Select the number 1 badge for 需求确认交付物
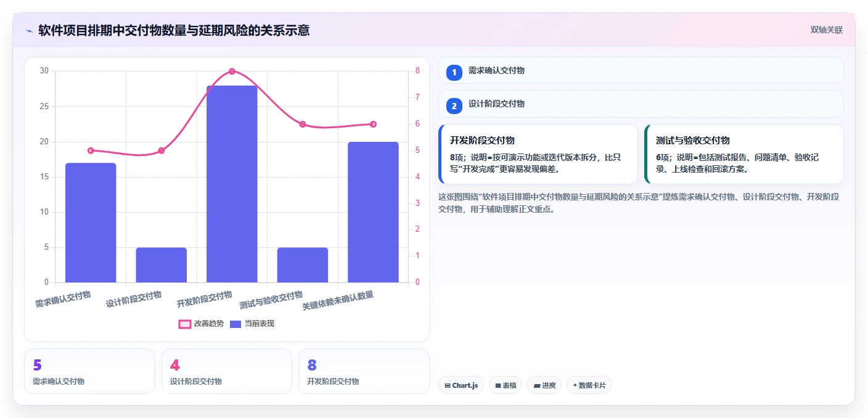 point(454,72)
